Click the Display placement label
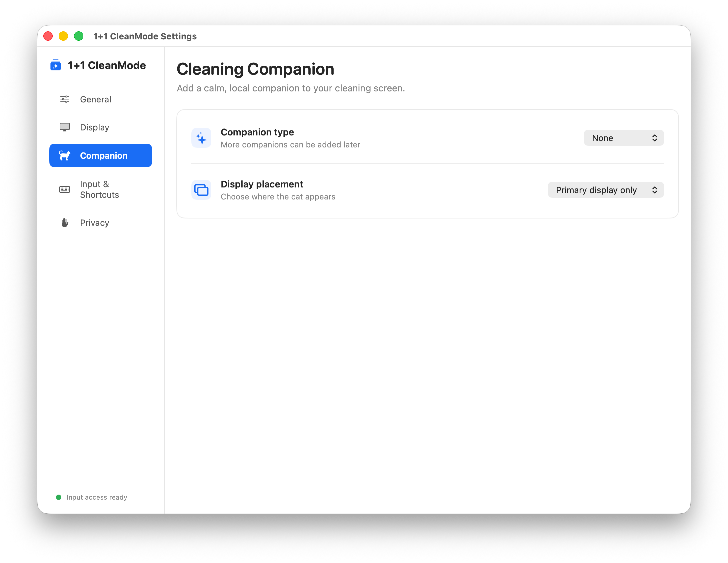 [262, 184]
